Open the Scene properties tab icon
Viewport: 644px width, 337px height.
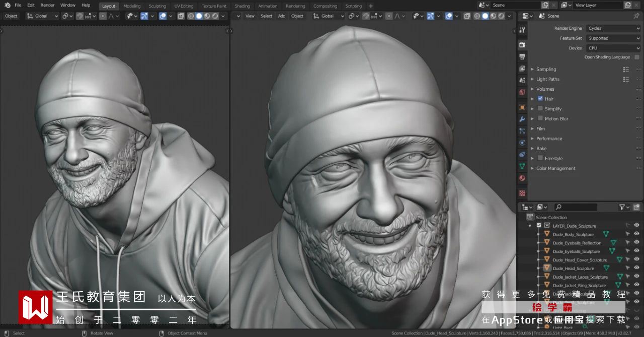522,81
